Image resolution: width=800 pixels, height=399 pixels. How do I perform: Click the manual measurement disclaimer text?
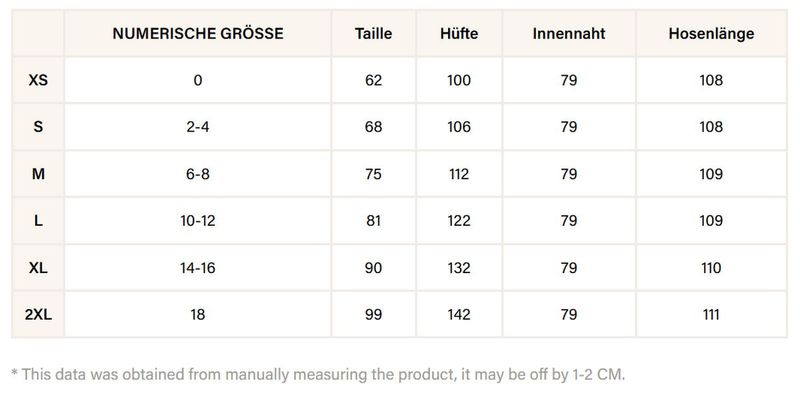click(317, 375)
